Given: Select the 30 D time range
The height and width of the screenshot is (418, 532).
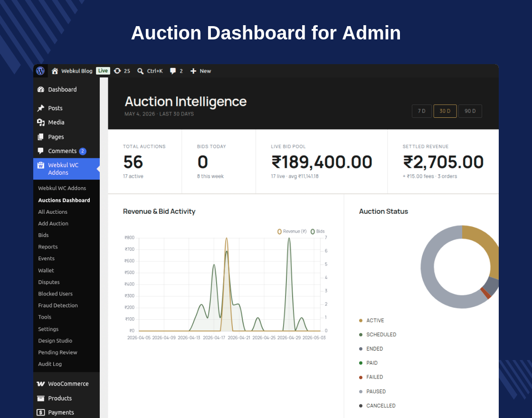Looking at the screenshot, I should click(x=445, y=111).
